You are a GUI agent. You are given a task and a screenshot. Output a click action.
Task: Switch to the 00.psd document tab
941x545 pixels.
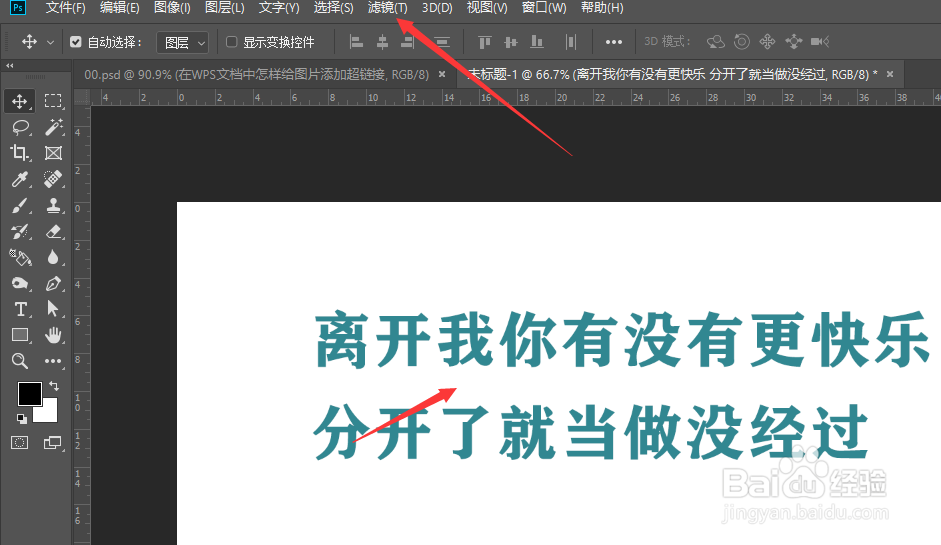pyautogui.click(x=256, y=74)
